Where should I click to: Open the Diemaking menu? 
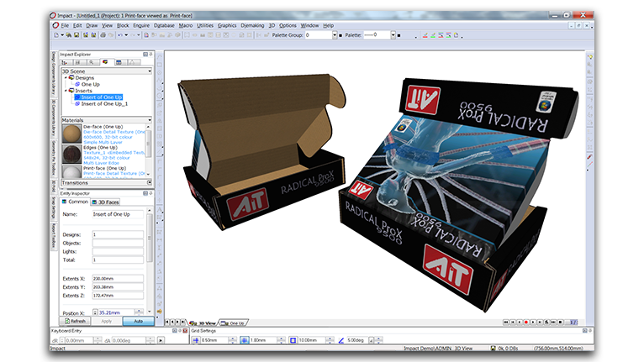tap(252, 25)
